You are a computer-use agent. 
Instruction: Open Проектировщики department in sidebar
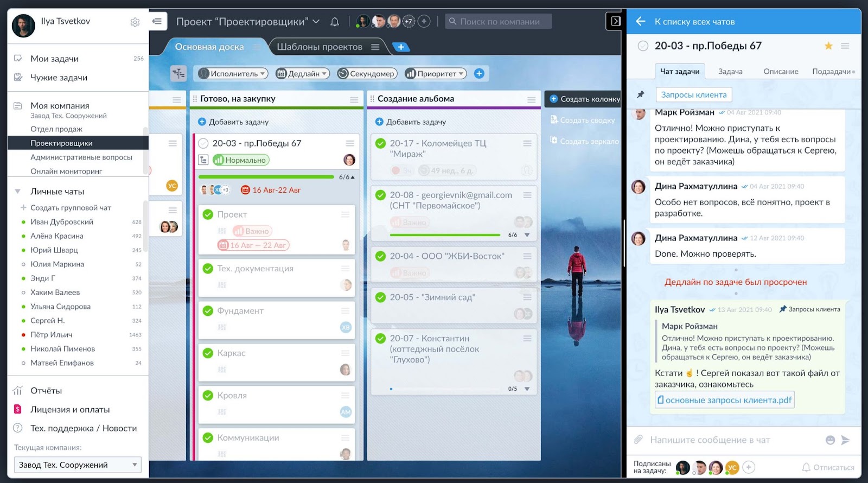pos(78,143)
